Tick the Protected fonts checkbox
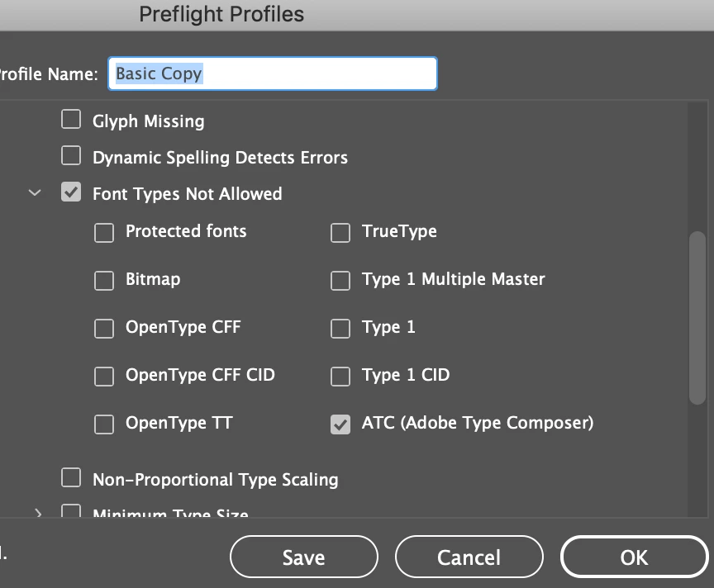The image size is (714, 588). pos(104,233)
